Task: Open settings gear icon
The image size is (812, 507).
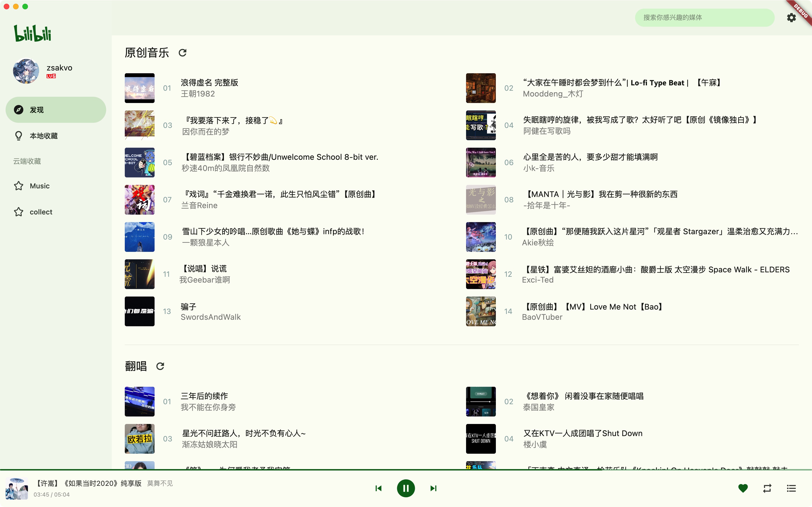Action: coord(791,17)
